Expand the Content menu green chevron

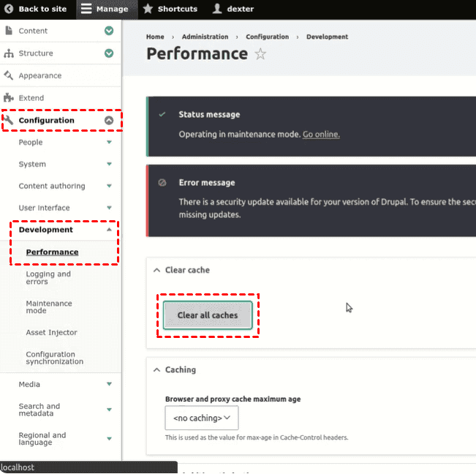tap(109, 31)
